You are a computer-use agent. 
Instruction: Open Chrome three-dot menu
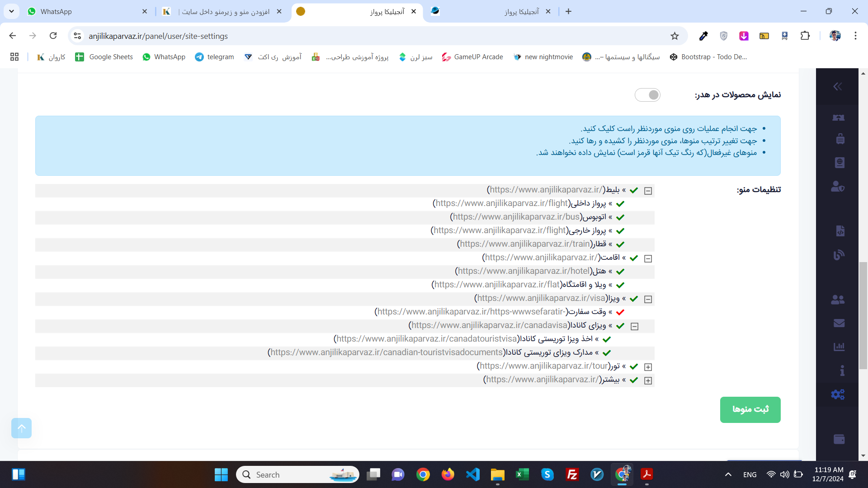[x=855, y=36]
